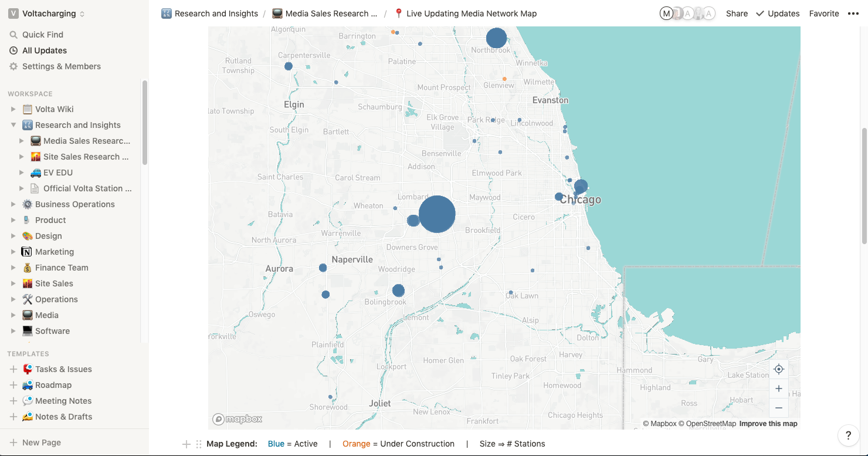This screenshot has width=868, height=456.
Task: Expand the Business Operations page
Action: [x=13, y=204]
